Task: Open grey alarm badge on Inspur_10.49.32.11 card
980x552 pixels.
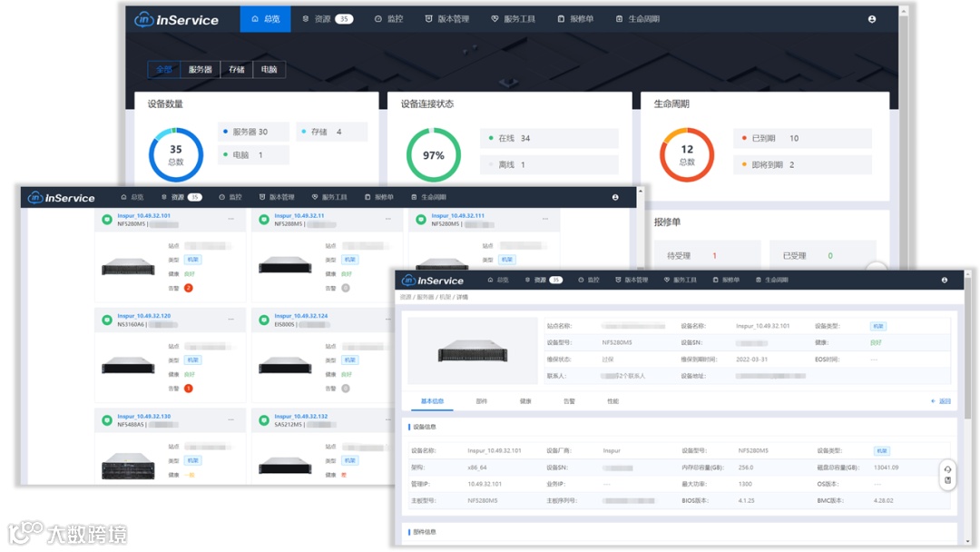Action: 346,288
